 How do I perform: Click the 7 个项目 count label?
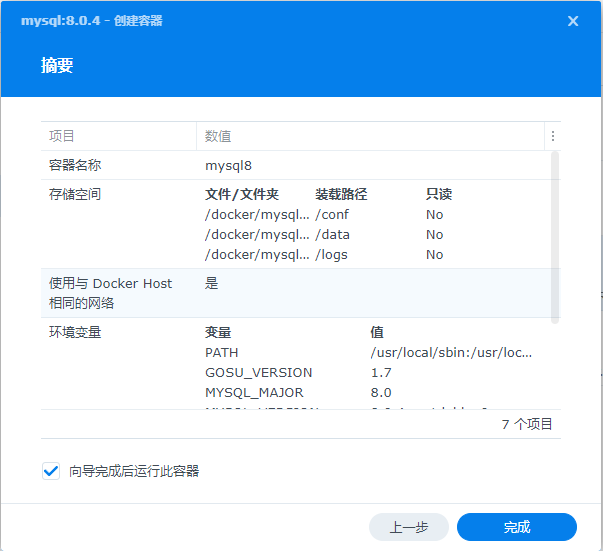coord(527,424)
